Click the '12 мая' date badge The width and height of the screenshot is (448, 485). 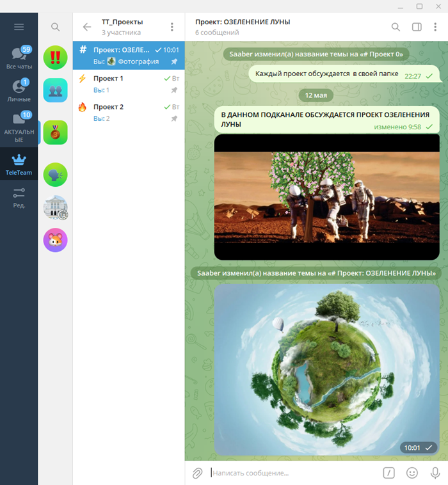point(316,95)
